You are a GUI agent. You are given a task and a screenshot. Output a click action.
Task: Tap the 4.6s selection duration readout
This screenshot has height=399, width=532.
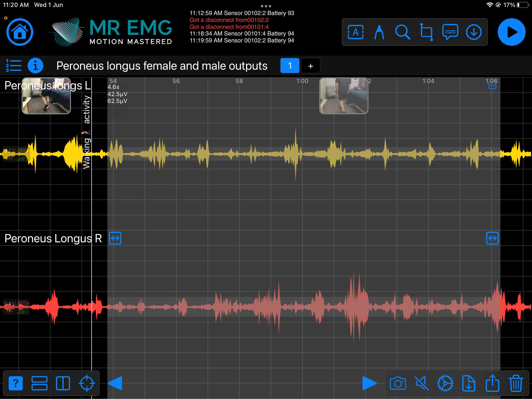(113, 87)
